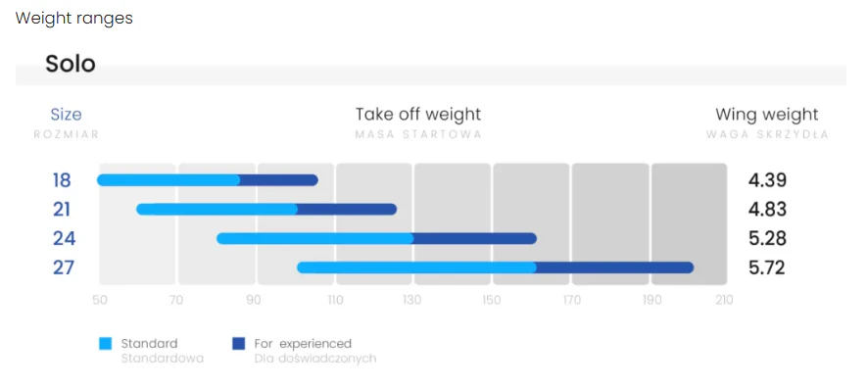Click the 110 axis tick label
Screen dimensions: 868x389
335,301
